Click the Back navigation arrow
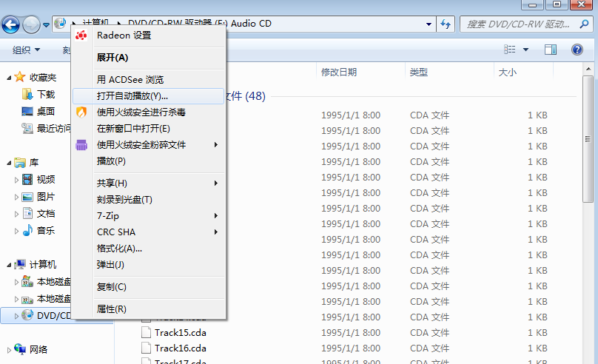The width and height of the screenshot is (598, 364). coord(11,24)
